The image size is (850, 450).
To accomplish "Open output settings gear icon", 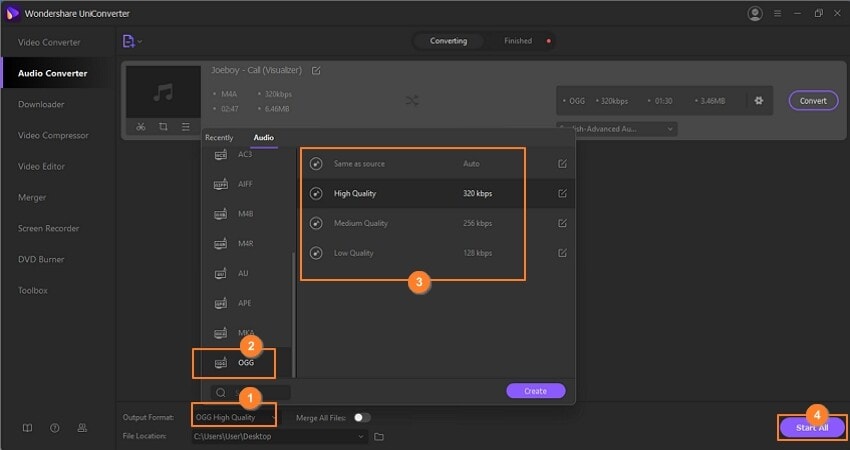I will click(x=758, y=101).
